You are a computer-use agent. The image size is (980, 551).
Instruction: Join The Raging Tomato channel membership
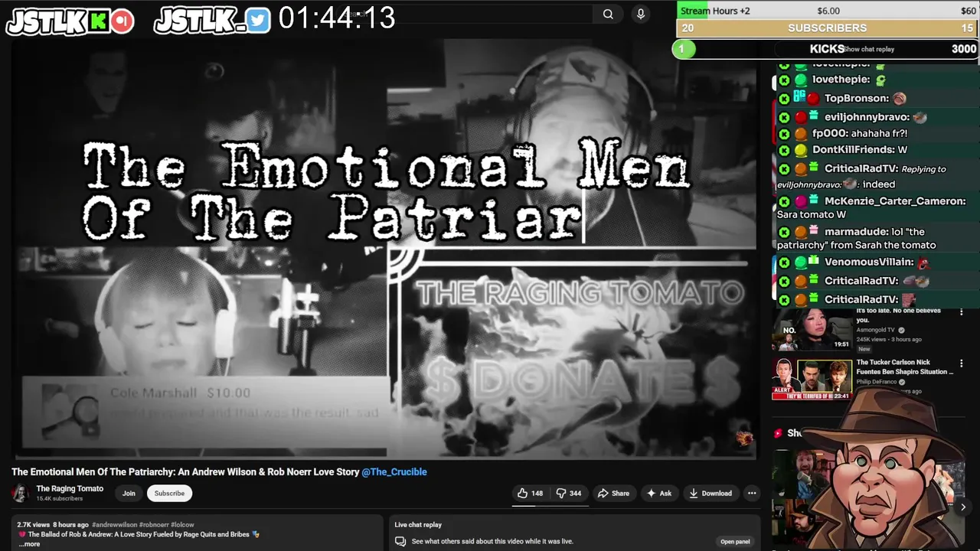pos(129,494)
